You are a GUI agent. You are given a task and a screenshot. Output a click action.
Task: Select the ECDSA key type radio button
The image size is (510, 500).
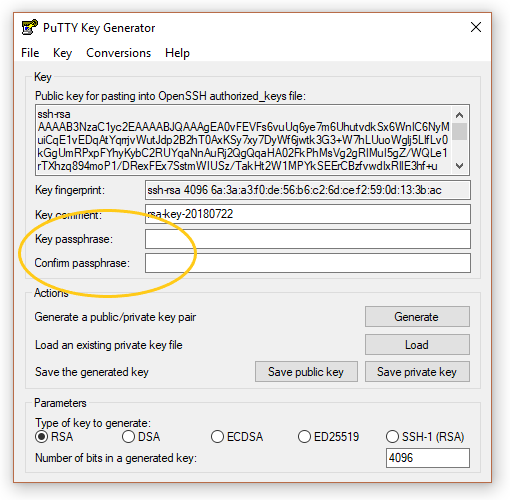pyautogui.click(x=217, y=437)
